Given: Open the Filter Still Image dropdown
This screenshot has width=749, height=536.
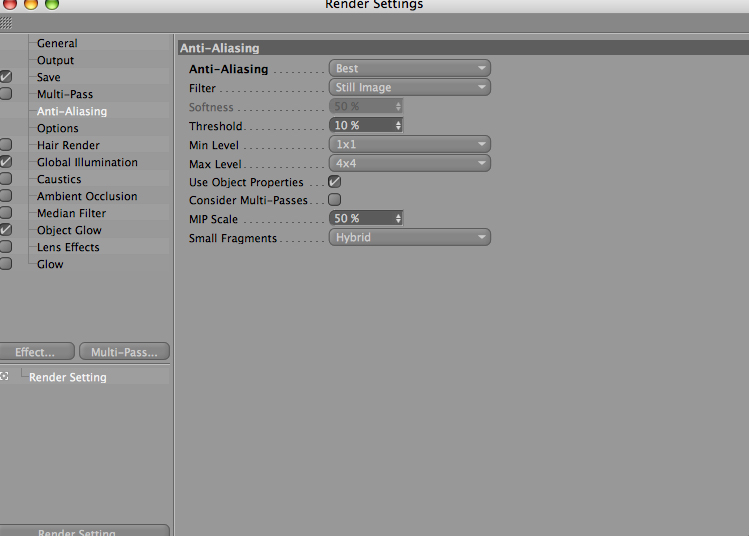Looking at the screenshot, I should 410,87.
